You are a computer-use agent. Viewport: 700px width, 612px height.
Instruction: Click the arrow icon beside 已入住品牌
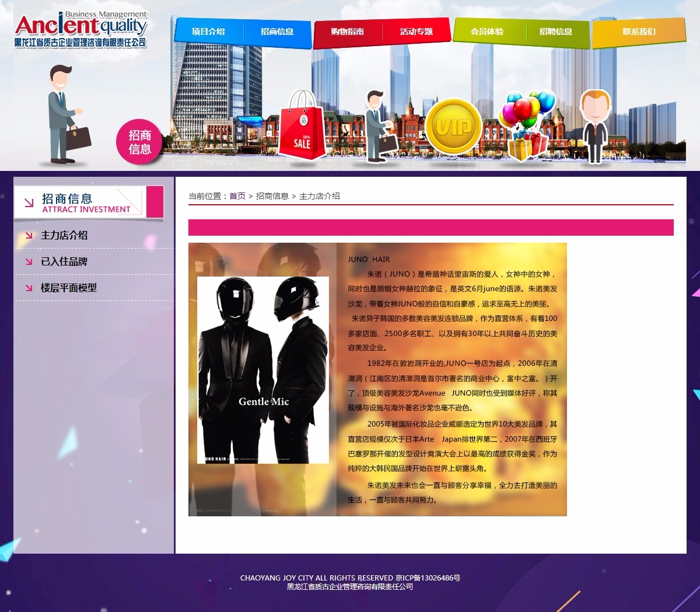(x=29, y=262)
